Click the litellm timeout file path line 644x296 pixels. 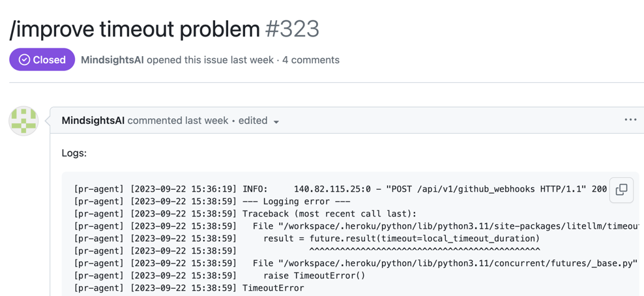tap(443, 226)
